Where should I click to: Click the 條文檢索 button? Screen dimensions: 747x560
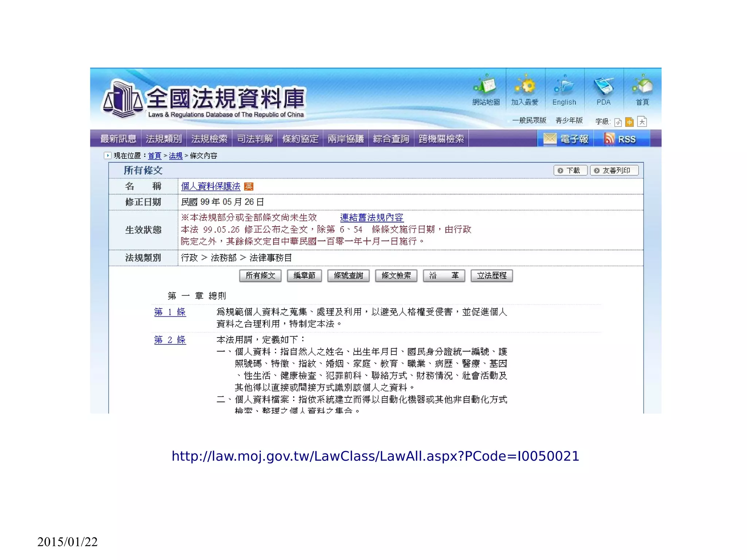396,276
